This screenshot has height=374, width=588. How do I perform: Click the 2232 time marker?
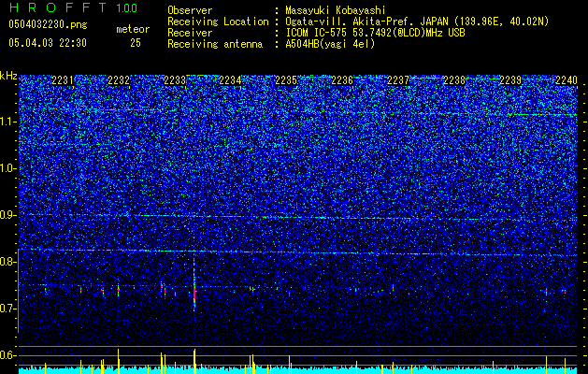tap(119, 80)
